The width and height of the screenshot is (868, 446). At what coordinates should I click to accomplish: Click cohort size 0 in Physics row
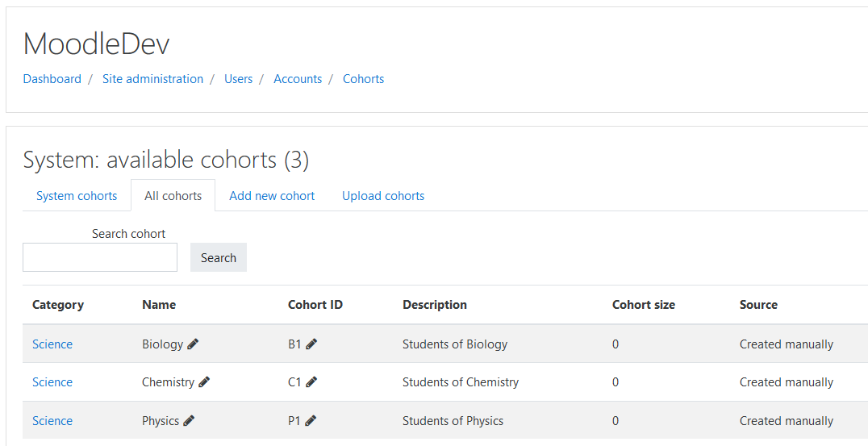[x=616, y=421]
